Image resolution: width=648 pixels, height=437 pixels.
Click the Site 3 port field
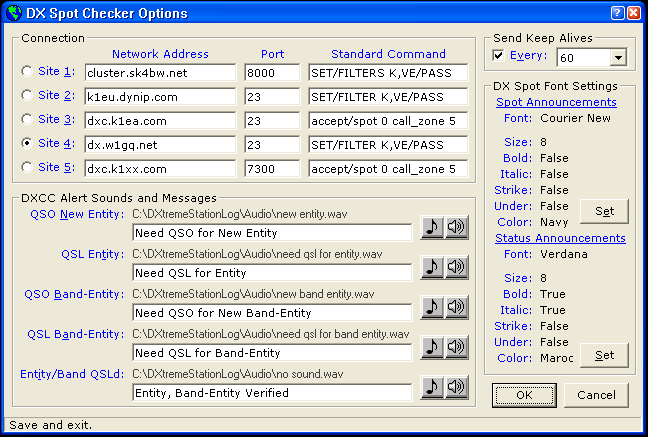[272, 121]
